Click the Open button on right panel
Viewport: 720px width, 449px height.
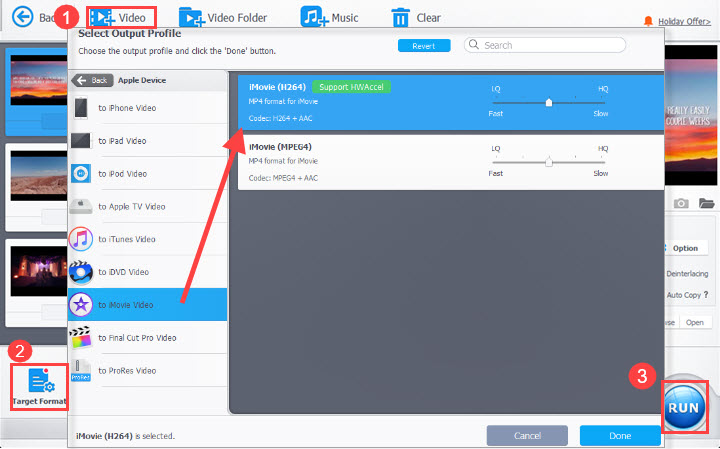(695, 322)
